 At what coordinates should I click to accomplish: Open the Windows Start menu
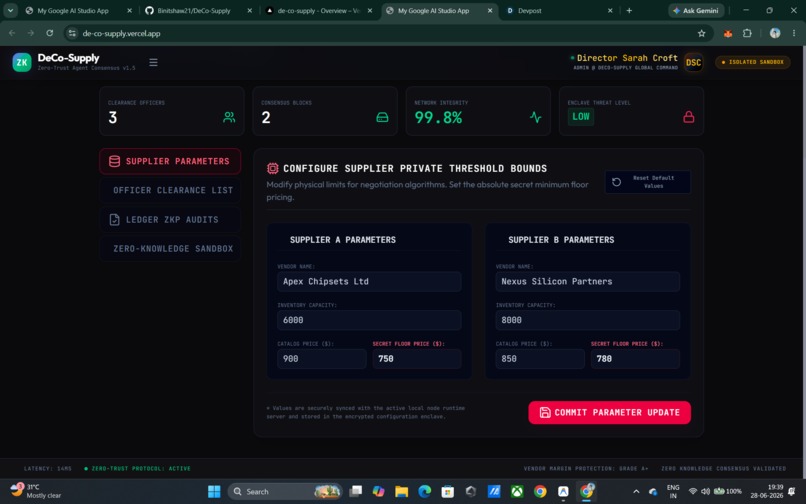pyautogui.click(x=214, y=492)
